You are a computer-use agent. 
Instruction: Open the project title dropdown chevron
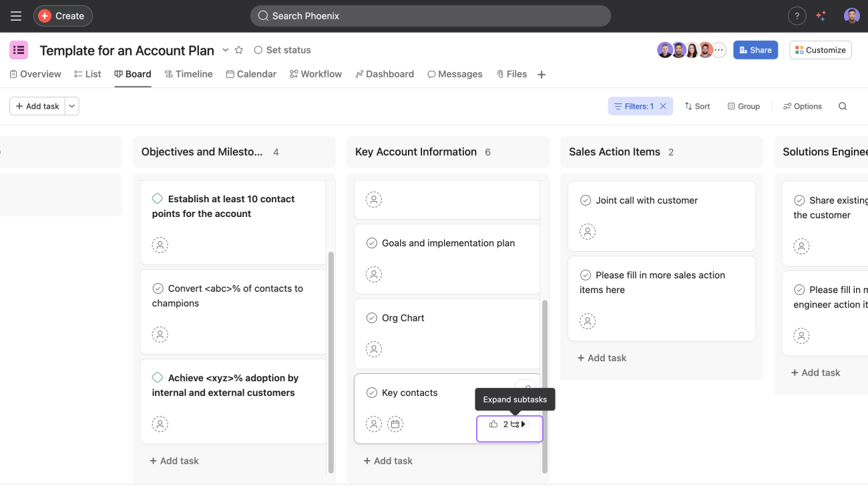(225, 50)
